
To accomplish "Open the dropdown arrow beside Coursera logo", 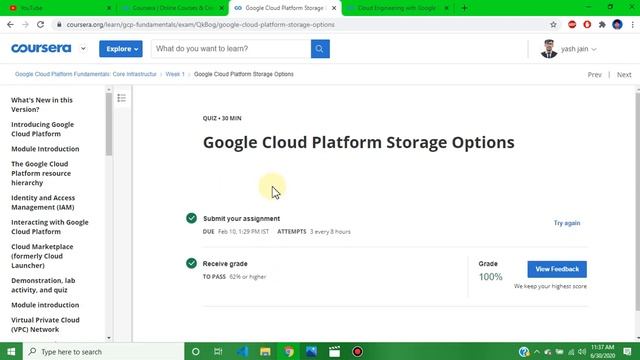I will (x=83, y=49).
